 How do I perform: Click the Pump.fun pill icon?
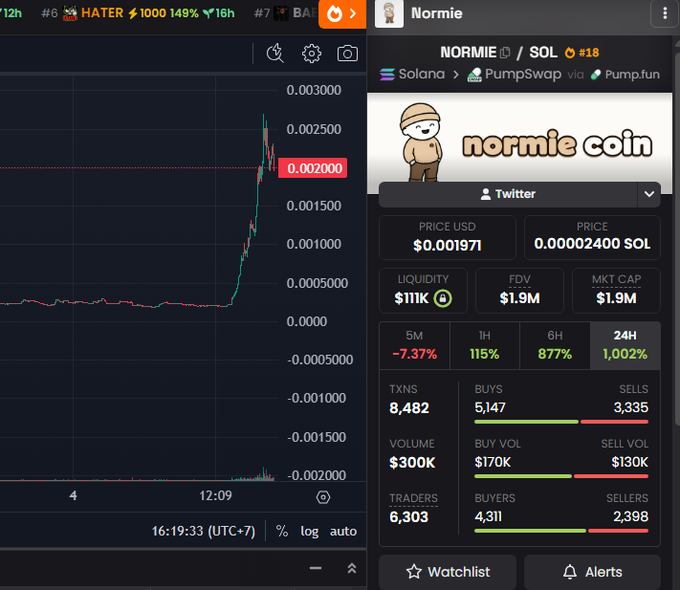pyautogui.click(x=596, y=75)
